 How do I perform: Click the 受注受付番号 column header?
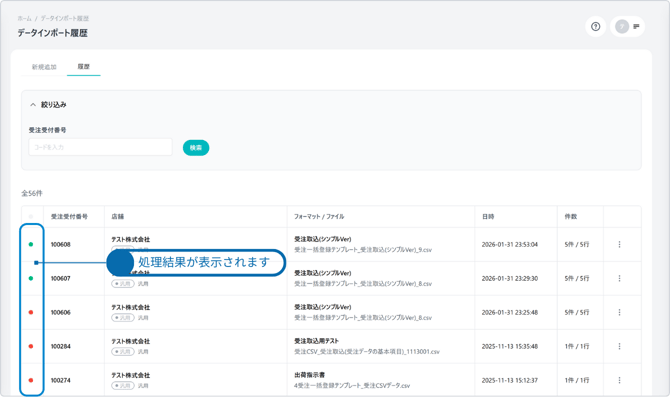[x=69, y=216]
